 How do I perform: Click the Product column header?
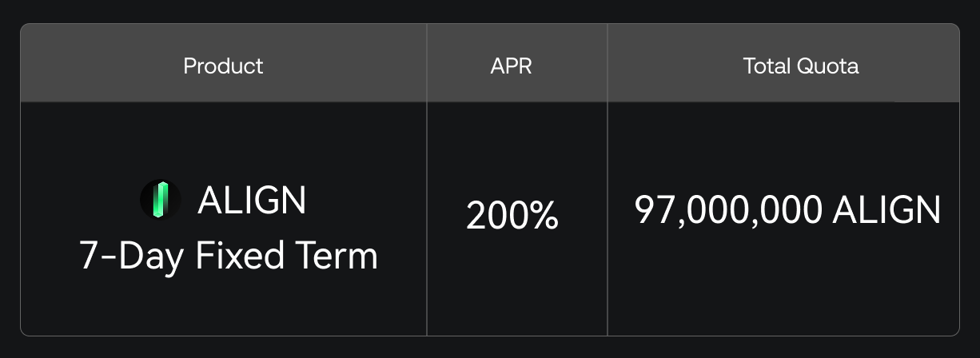pyautogui.click(x=223, y=66)
